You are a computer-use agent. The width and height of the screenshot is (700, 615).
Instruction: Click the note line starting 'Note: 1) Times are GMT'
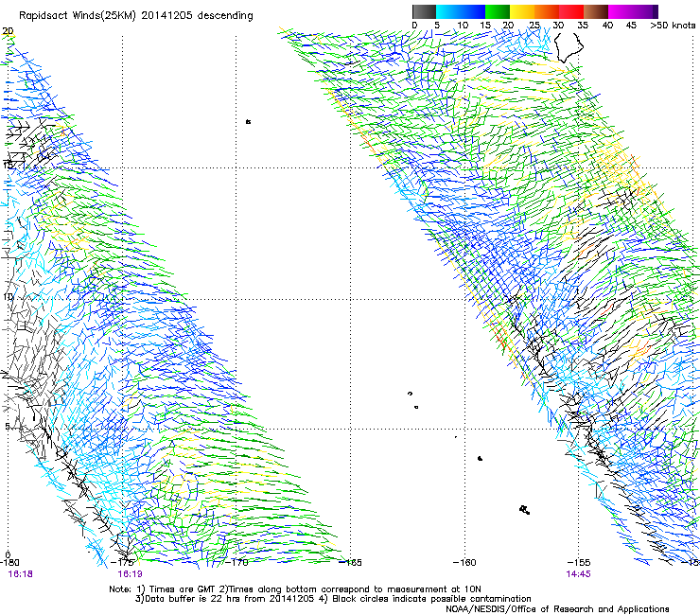(295, 589)
